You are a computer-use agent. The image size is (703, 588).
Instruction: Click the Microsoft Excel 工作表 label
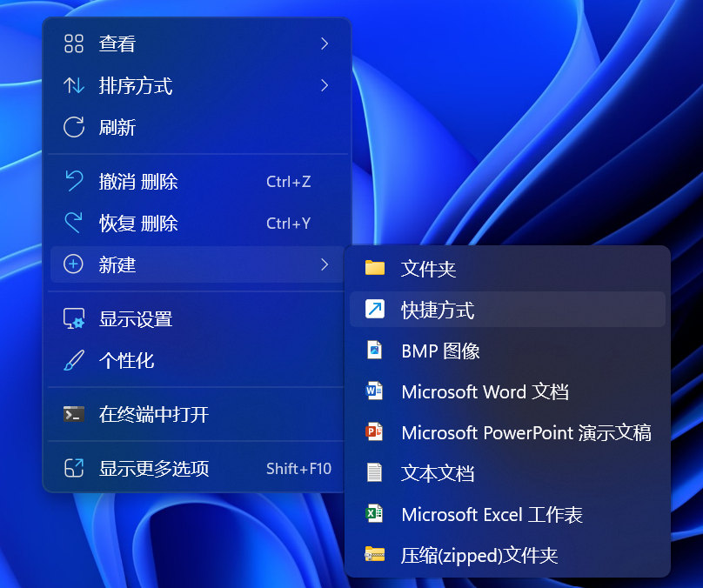[x=492, y=514]
